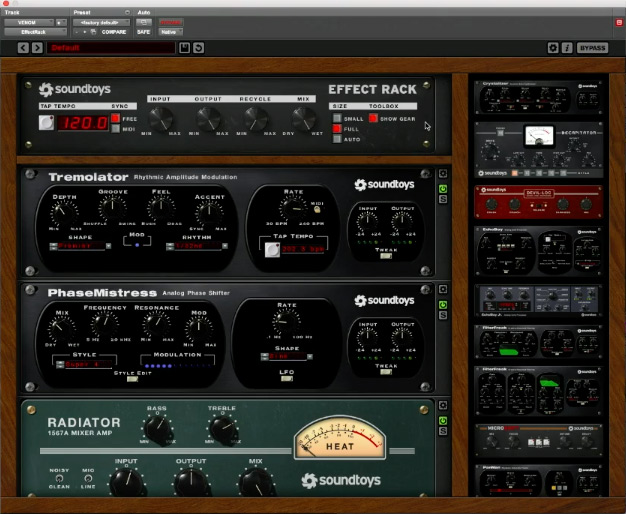Click the Effect Rack Tap Tempo pad
The image size is (626, 514).
click(46, 122)
